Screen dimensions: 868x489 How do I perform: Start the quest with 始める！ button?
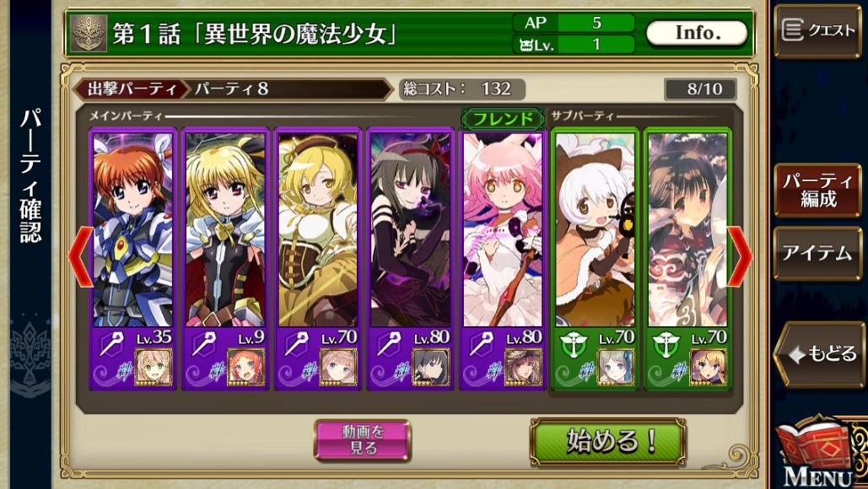tap(608, 441)
